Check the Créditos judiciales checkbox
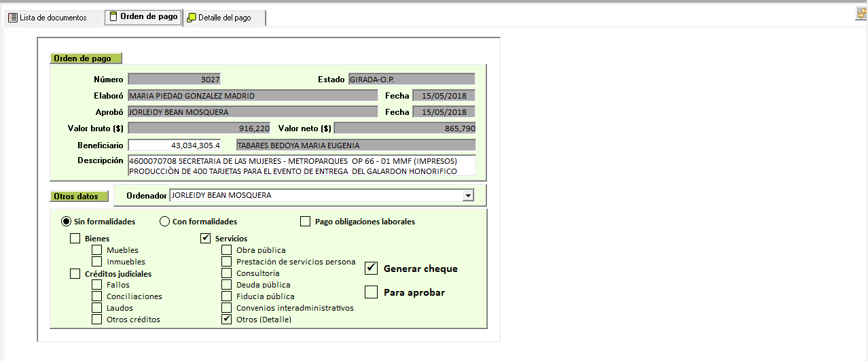Screen dimensions: 868x361 [75, 274]
